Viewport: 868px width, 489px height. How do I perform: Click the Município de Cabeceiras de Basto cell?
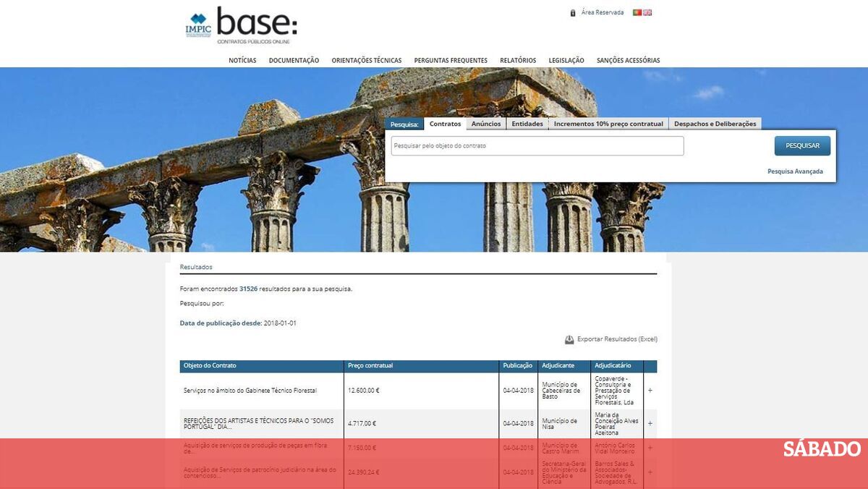click(x=561, y=391)
